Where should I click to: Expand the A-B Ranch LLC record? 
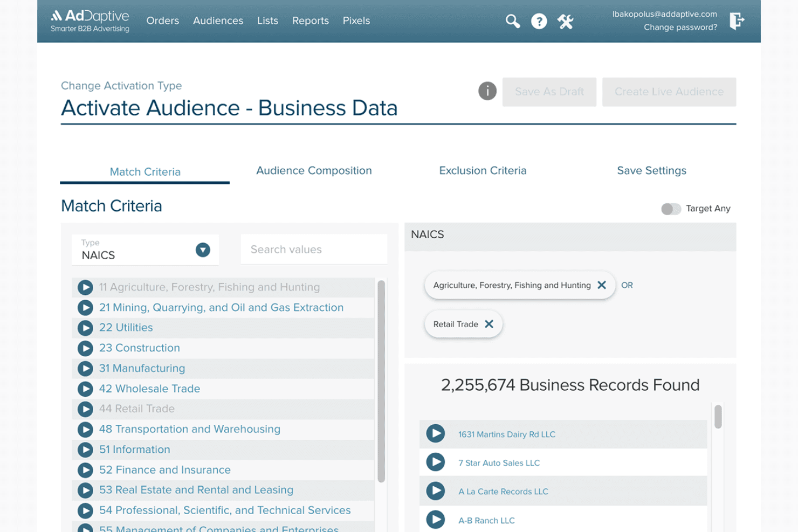pos(436,520)
